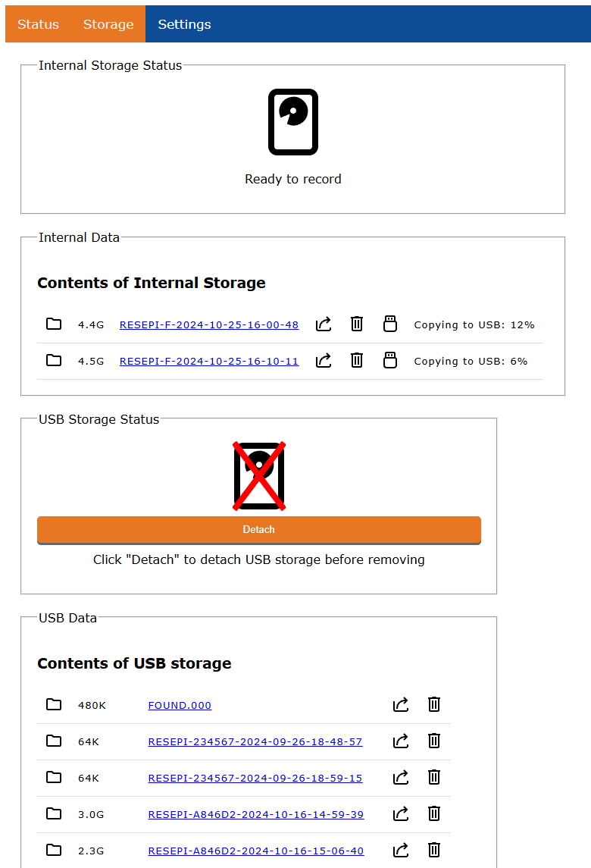
Task: Click the delete trash icon for RESEPI-F-2024-10-25-16-10-11
Action: [357, 360]
